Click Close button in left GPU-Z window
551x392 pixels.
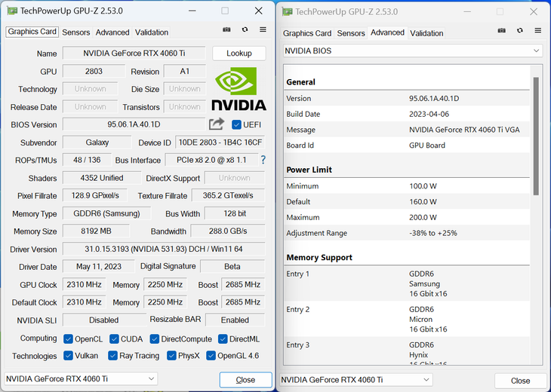[x=245, y=380]
